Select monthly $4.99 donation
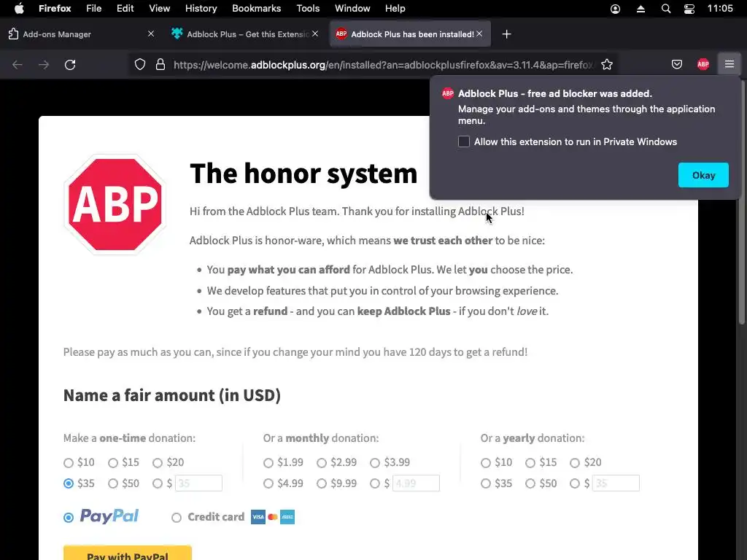The width and height of the screenshot is (747, 560). (268, 484)
